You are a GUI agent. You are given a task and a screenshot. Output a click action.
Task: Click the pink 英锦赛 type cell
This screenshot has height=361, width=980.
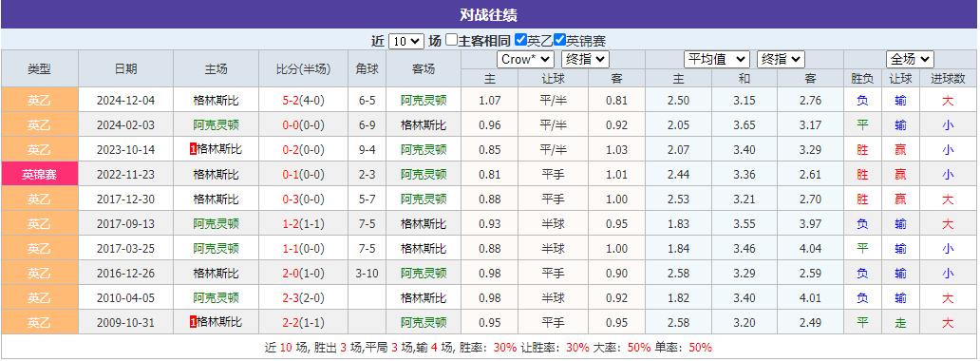coord(39,175)
